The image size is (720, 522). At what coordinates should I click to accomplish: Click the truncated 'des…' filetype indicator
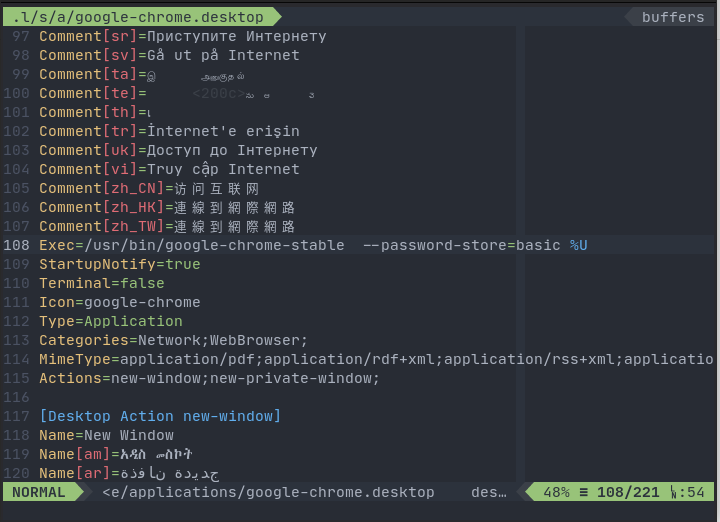pyautogui.click(x=489, y=492)
